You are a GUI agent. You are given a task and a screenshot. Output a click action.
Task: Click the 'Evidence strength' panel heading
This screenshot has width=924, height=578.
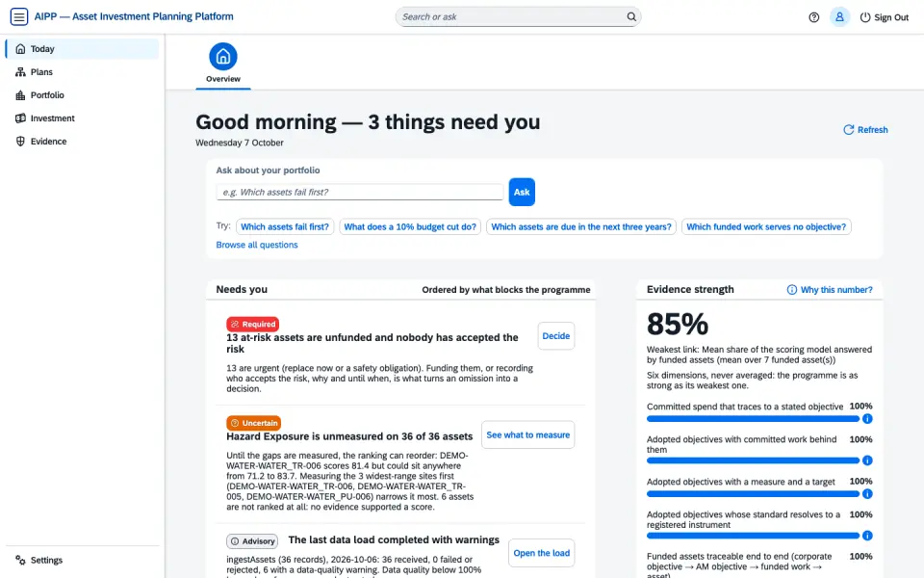coord(690,290)
